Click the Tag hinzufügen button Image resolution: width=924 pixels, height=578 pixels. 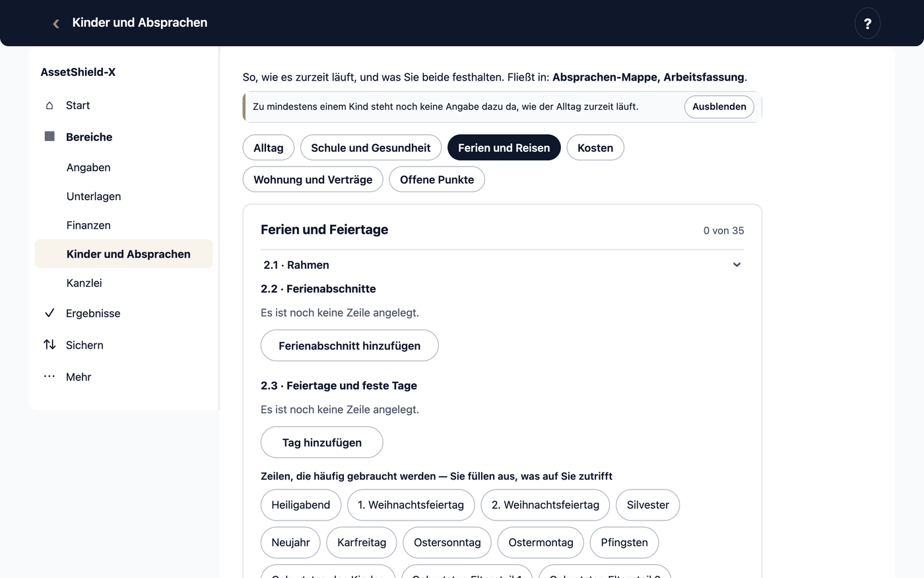[x=322, y=443]
